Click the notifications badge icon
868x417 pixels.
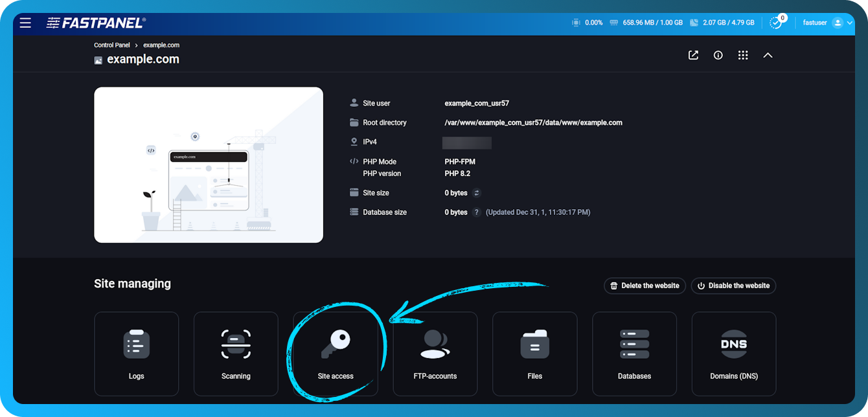click(776, 22)
